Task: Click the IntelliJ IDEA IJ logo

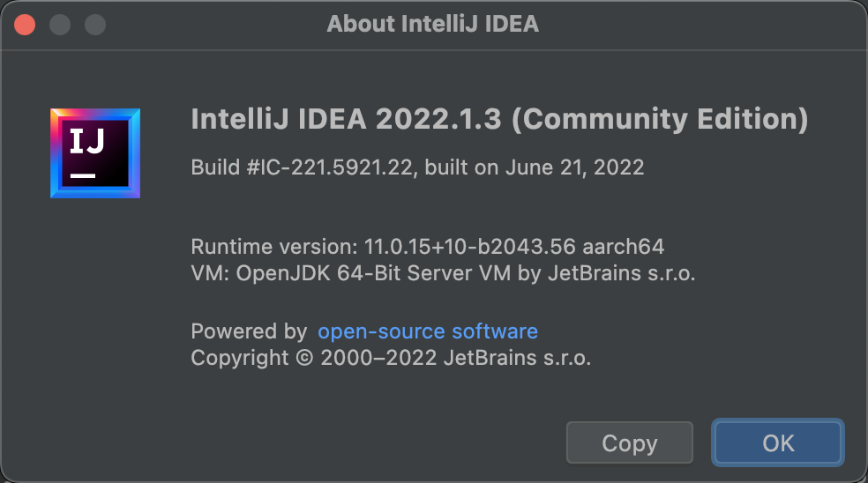Action: pos(95,153)
